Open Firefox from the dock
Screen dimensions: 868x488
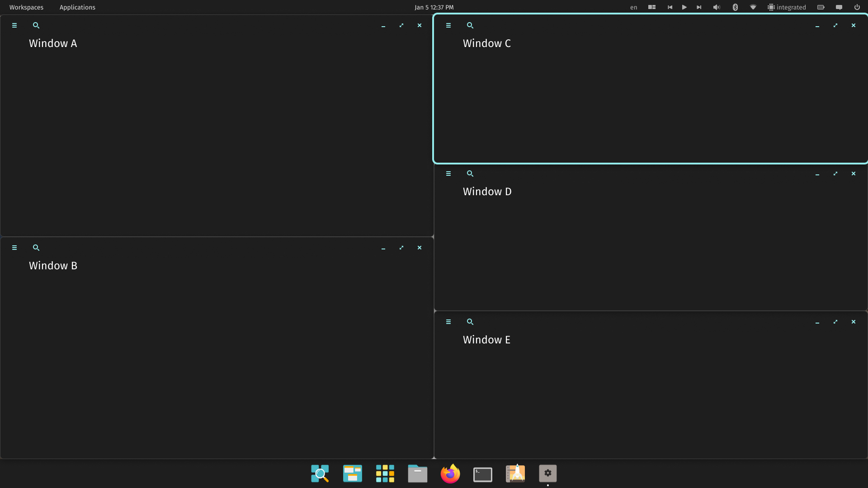click(x=450, y=474)
